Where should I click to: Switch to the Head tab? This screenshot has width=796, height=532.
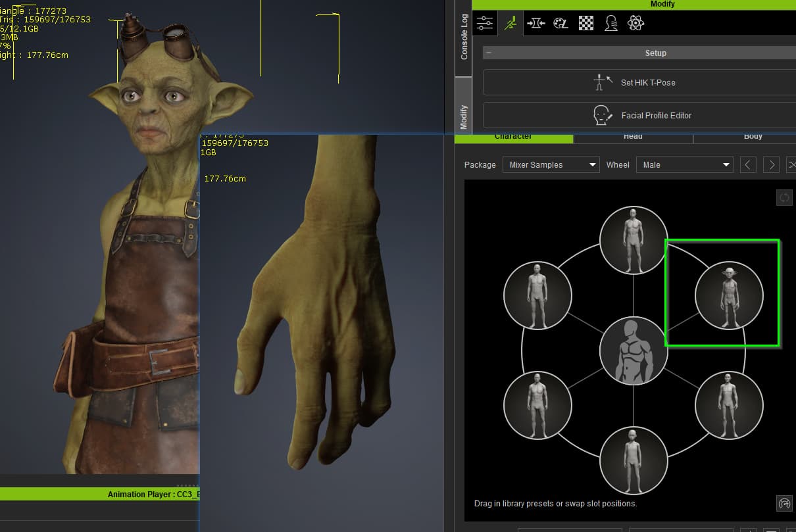[x=633, y=137]
